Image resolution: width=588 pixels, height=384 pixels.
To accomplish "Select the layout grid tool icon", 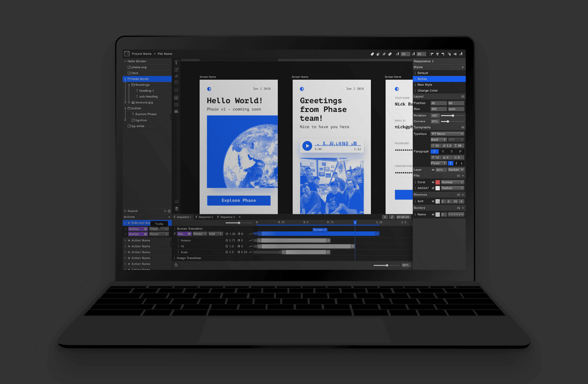I will pyautogui.click(x=176, y=98).
